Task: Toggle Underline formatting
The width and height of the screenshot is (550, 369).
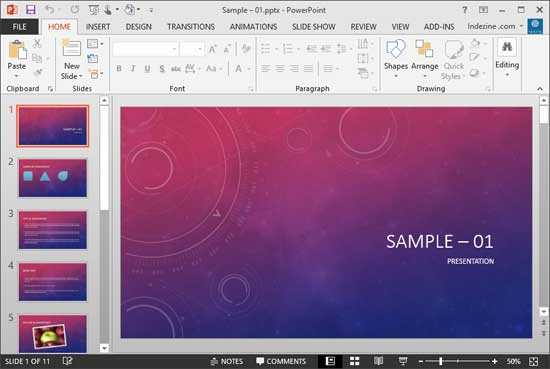Action: coord(147,69)
